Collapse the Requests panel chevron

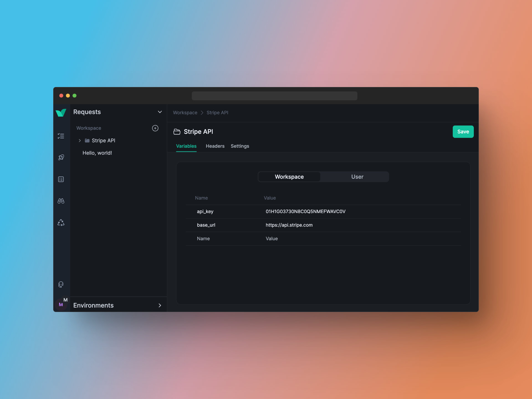pos(160,112)
